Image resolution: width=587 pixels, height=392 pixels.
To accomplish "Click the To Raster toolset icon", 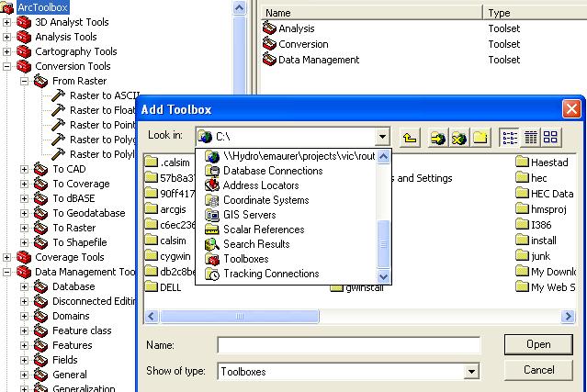I will [40, 228].
